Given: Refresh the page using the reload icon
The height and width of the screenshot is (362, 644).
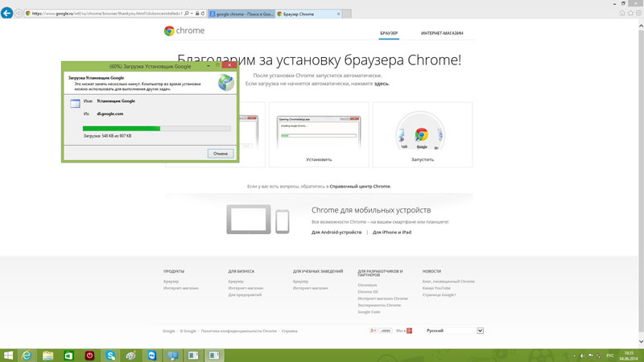Looking at the screenshot, I should pos(203,14).
